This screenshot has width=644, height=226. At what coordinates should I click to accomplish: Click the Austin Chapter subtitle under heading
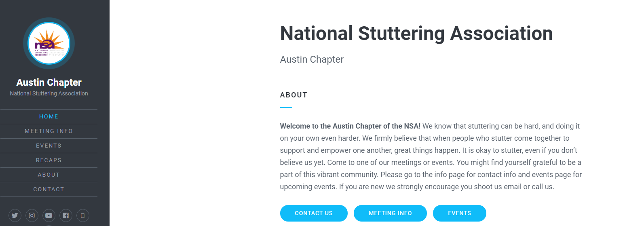[x=312, y=59]
